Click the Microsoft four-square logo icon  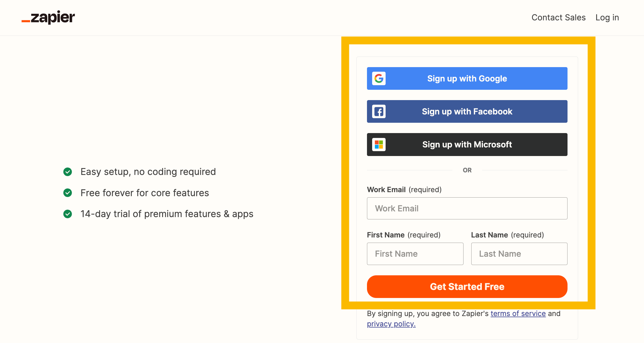point(379,145)
